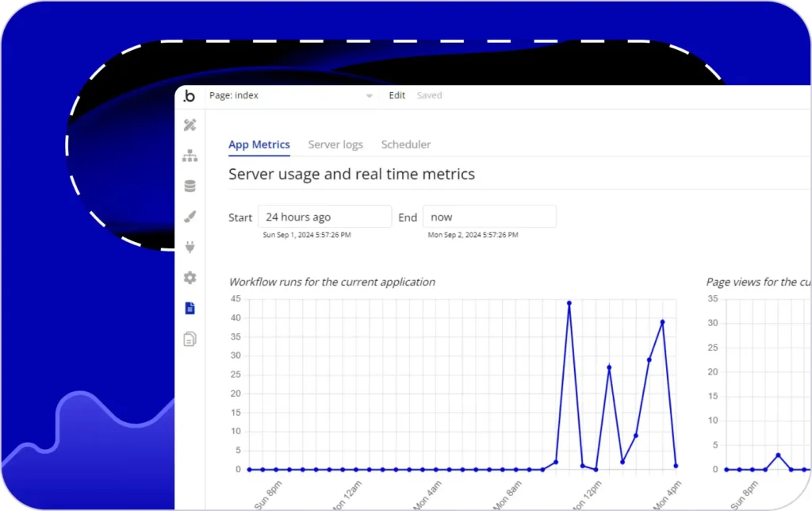Click the Saved status text
The image size is (812, 511).
point(429,95)
